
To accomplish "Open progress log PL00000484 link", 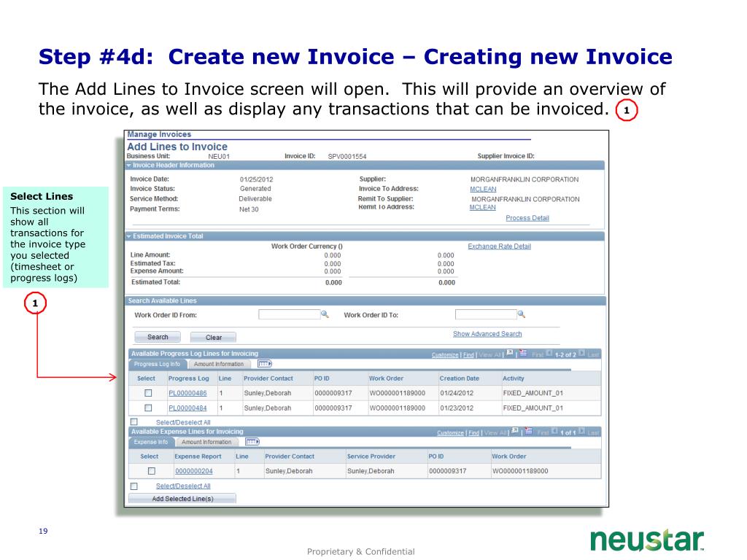I will pyautogui.click(x=187, y=408).
